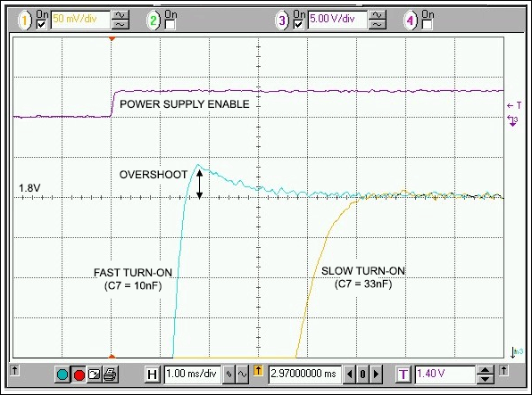Click the channel 1 number badge
Screen dimensions: 532x395
coord(24,21)
